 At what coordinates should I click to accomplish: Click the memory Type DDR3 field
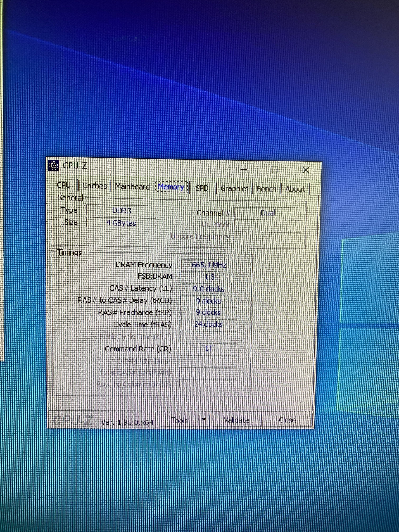122,211
